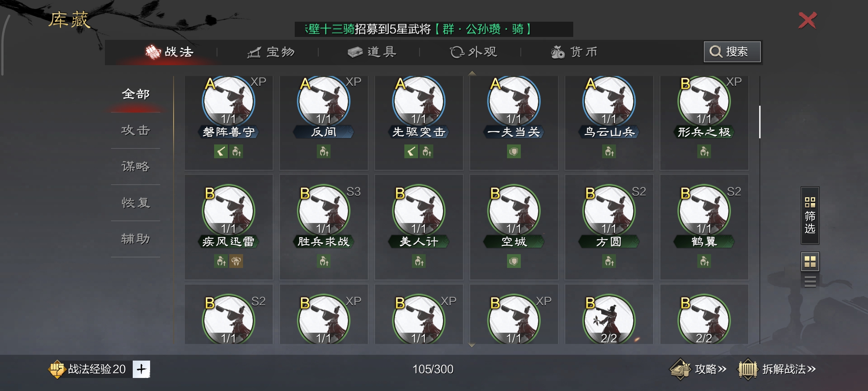
Task: Open the 磐阵善守 tactic icon
Action: pos(229,101)
